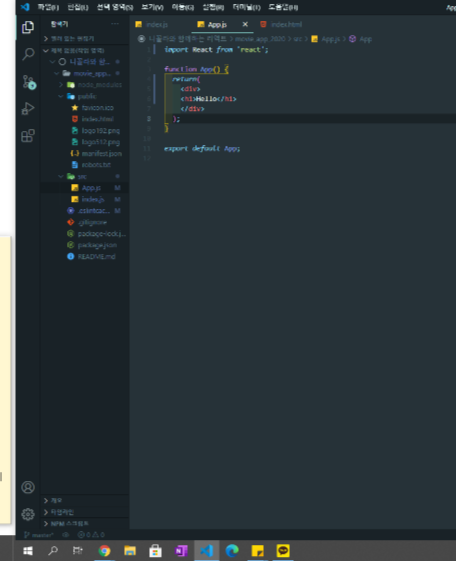Collapse the movie_app folder
The image size is (456, 561).
[x=84, y=73]
